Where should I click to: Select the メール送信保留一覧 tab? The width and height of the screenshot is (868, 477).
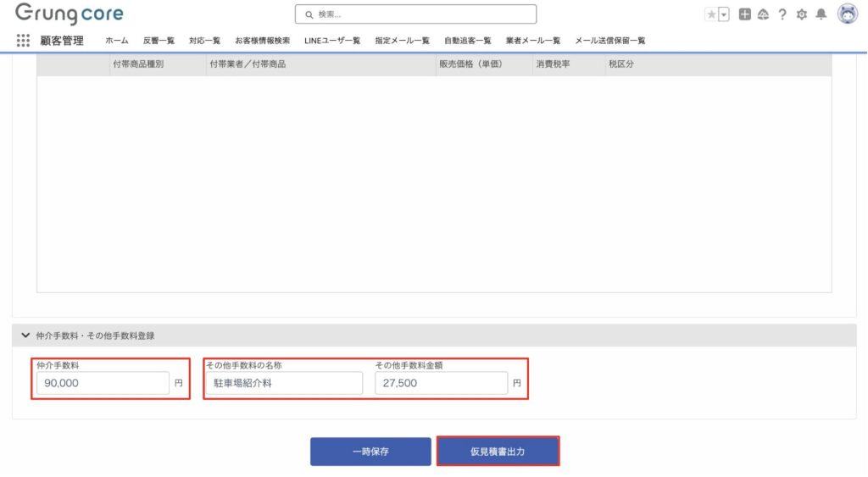609,41
